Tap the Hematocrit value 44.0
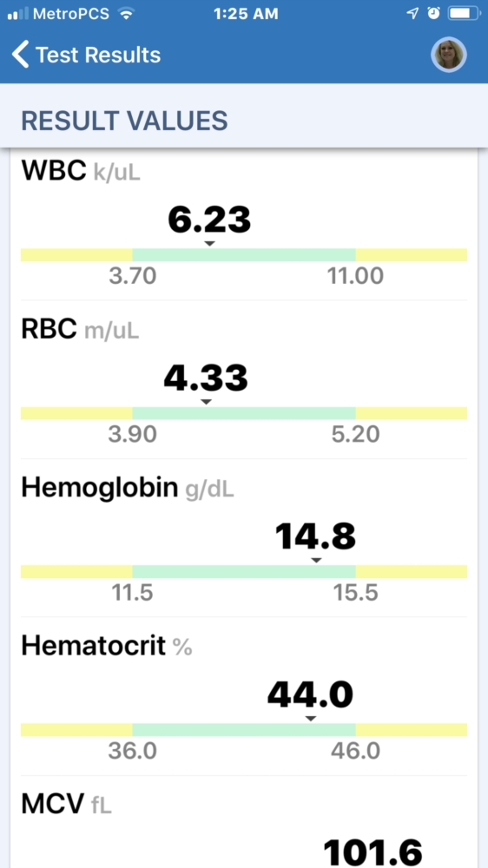Screen dimensions: 488x868 tap(310, 694)
